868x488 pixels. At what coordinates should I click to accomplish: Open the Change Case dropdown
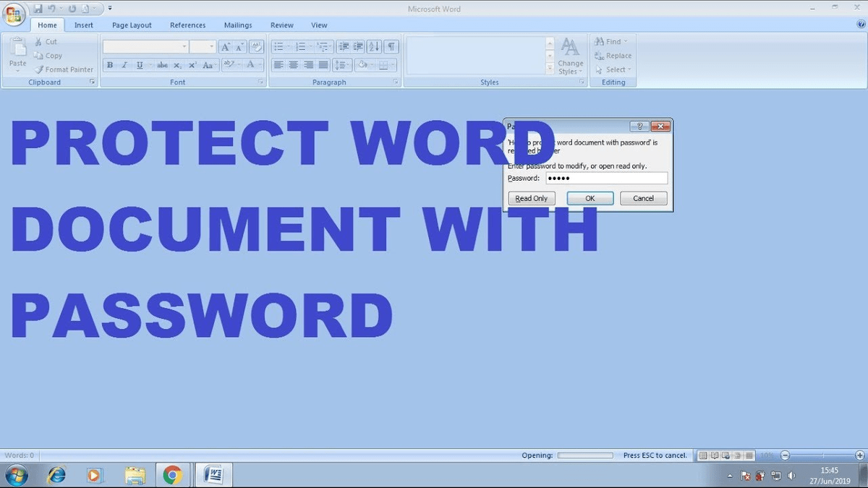[x=208, y=65]
